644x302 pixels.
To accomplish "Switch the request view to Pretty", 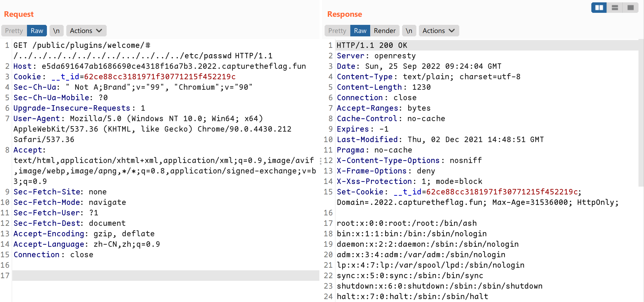I will coord(14,31).
